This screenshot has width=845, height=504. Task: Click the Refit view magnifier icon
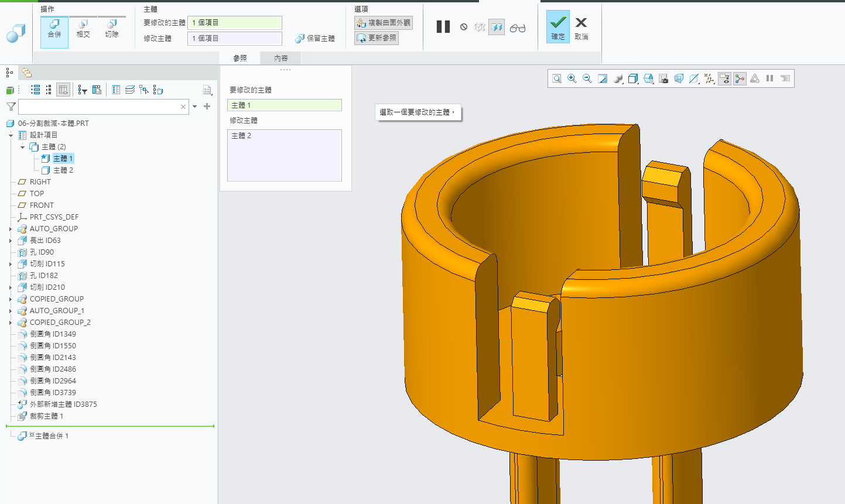click(557, 78)
